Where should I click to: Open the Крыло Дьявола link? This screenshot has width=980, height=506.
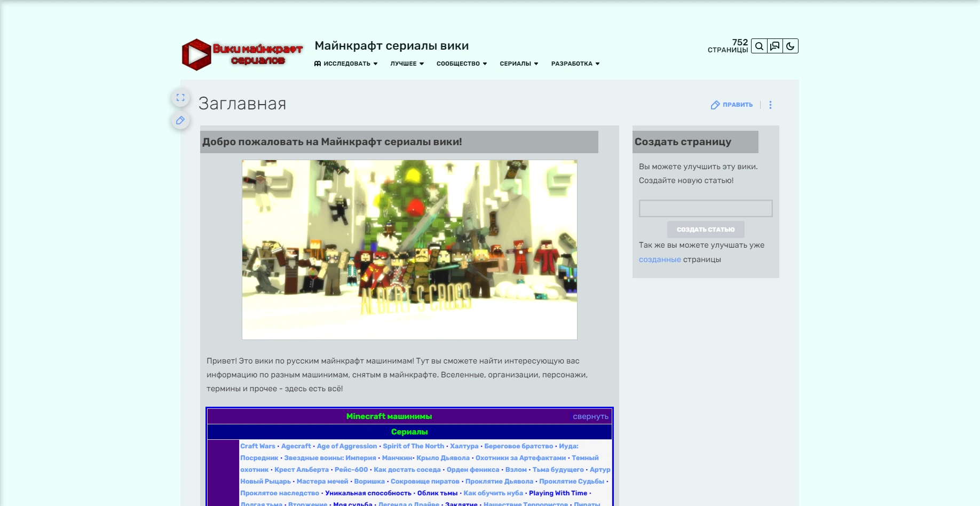(x=443, y=458)
